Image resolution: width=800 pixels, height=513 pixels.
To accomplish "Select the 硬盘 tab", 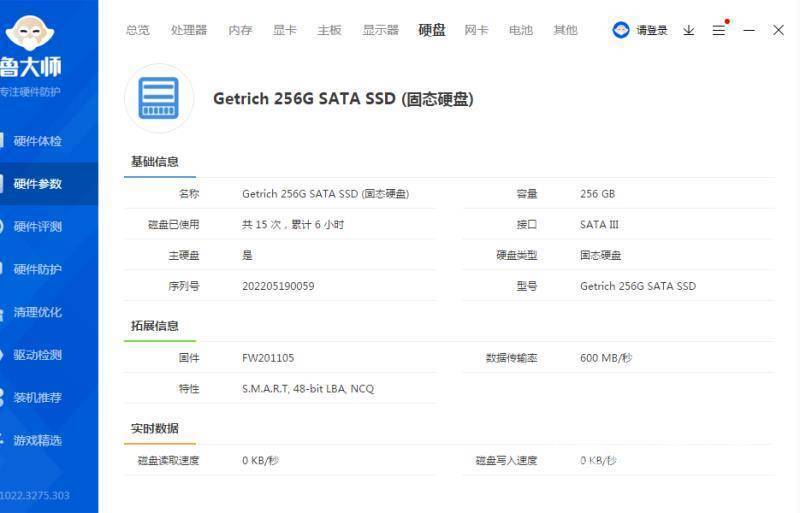I will pos(432,30).
